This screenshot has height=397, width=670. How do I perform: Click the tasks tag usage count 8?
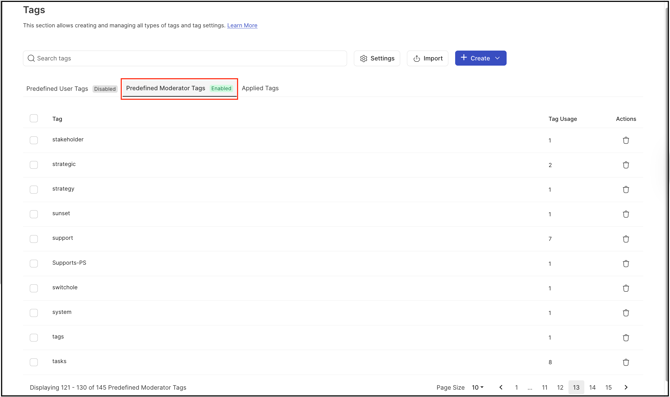550,362
